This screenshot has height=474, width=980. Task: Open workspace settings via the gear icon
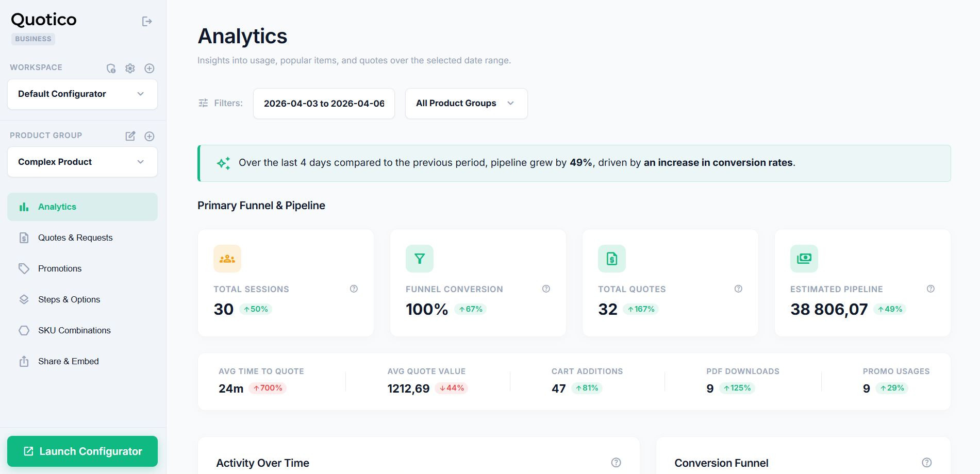[130, 67]
